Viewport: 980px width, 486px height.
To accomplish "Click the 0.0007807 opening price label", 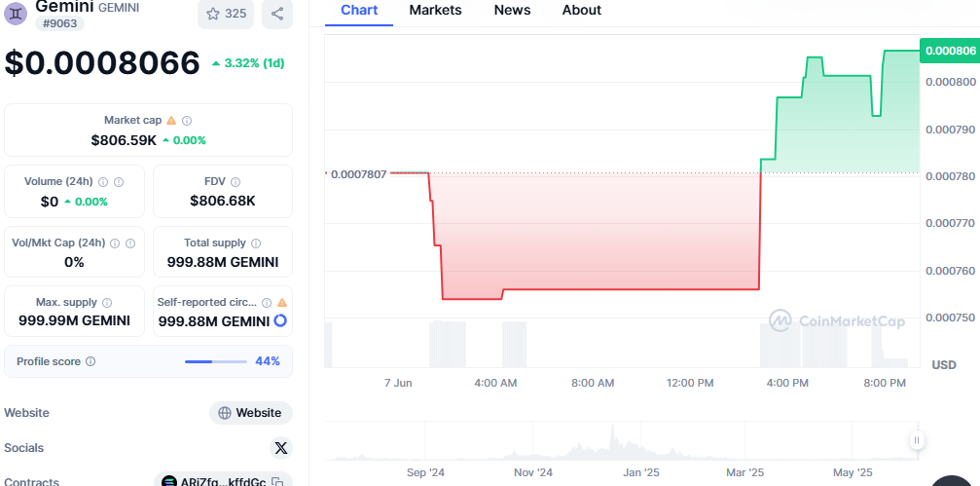I will [x=358, y=174].
